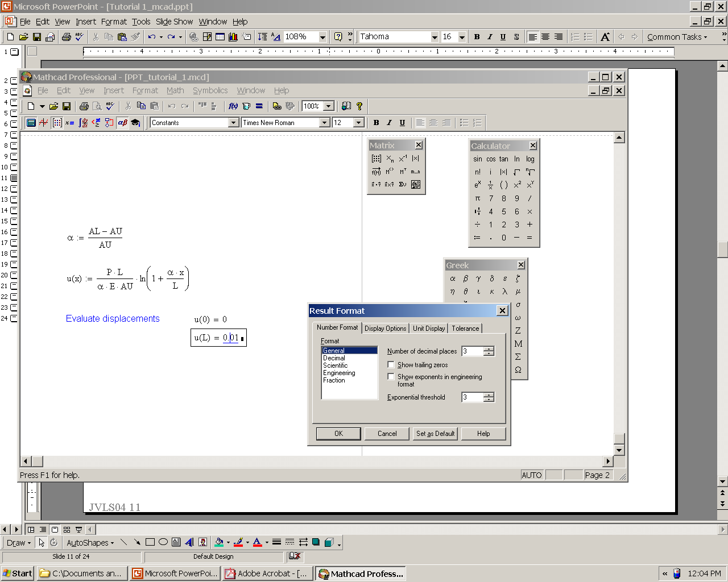Open PowerPoint font size 16 dropdown
The image size is (728, 582).
(x=462, y=37)
